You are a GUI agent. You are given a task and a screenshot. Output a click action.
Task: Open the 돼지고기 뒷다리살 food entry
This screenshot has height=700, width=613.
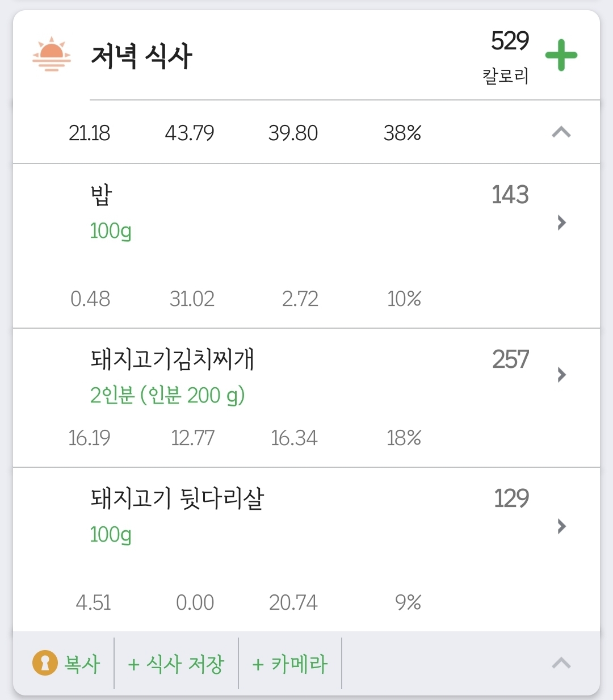tap(177, 498)
